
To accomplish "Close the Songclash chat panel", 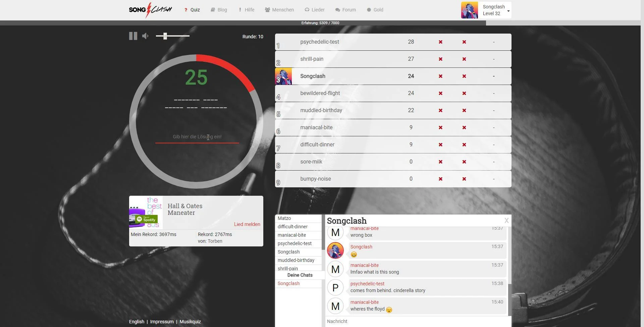I will pyautogui.click(x=506, y=221).
